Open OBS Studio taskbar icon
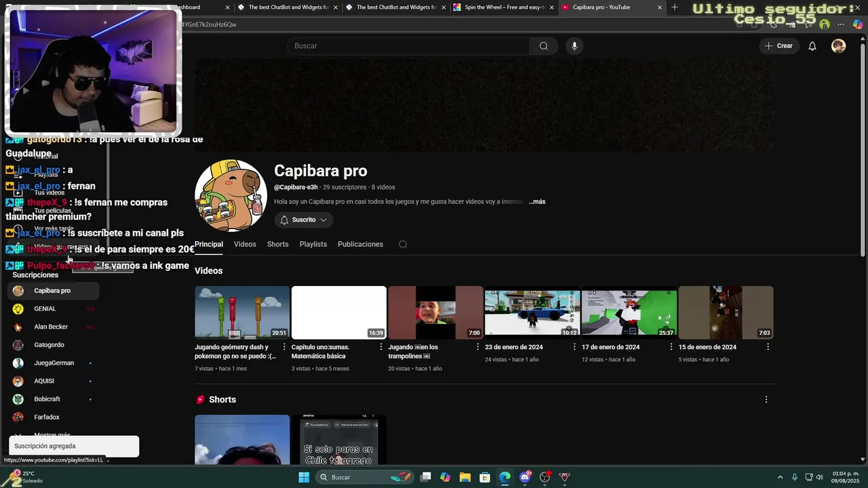 click(545, 477)
